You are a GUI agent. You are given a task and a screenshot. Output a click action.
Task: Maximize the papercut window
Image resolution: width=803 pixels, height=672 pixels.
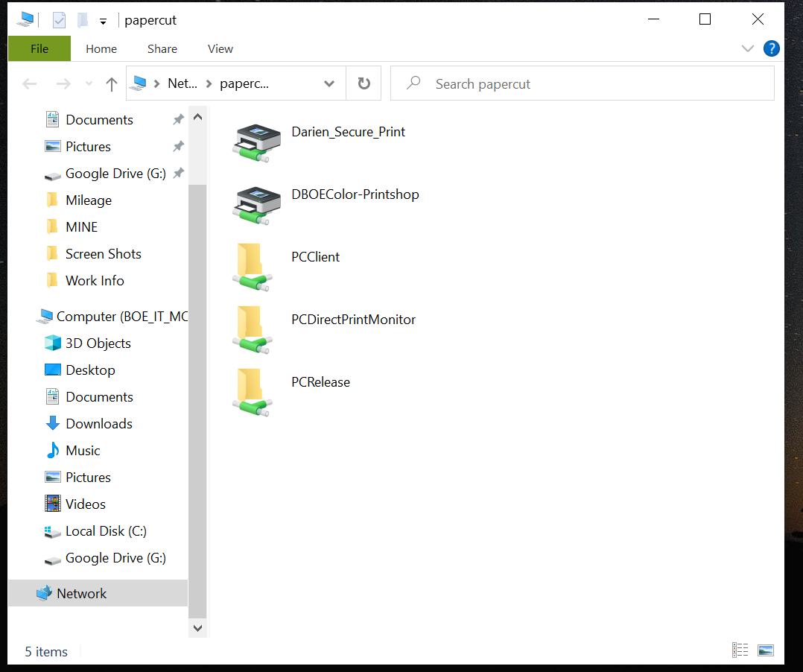[705, 19]
